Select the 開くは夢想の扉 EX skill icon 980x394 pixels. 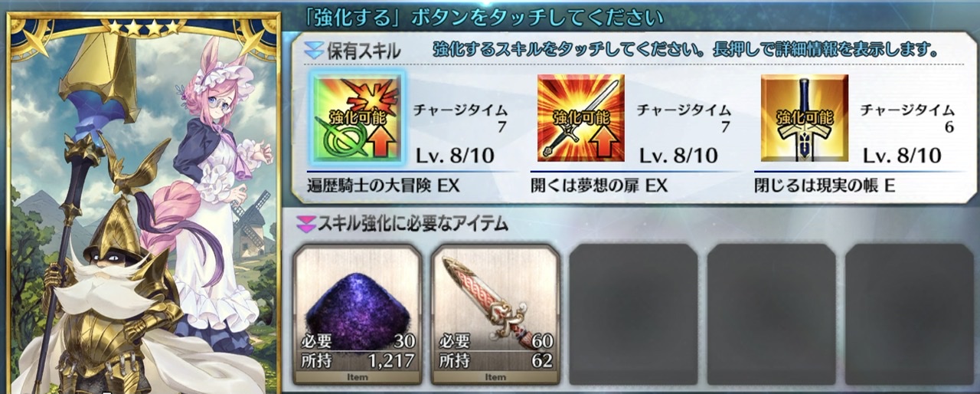[581, 118]
